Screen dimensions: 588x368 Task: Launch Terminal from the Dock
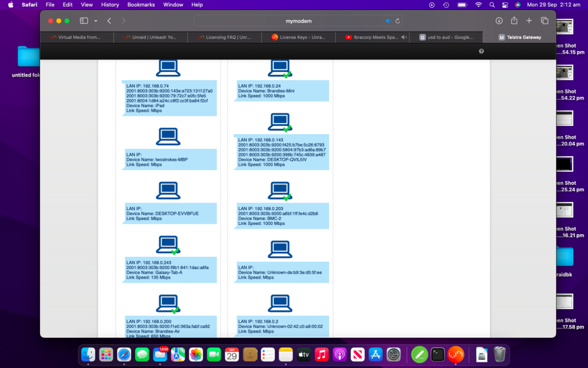437,354
